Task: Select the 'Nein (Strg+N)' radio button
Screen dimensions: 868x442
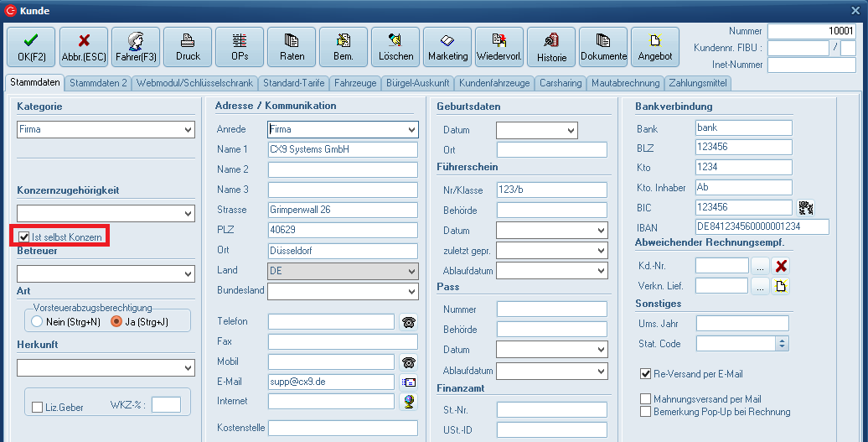Action: click(36, 321)
